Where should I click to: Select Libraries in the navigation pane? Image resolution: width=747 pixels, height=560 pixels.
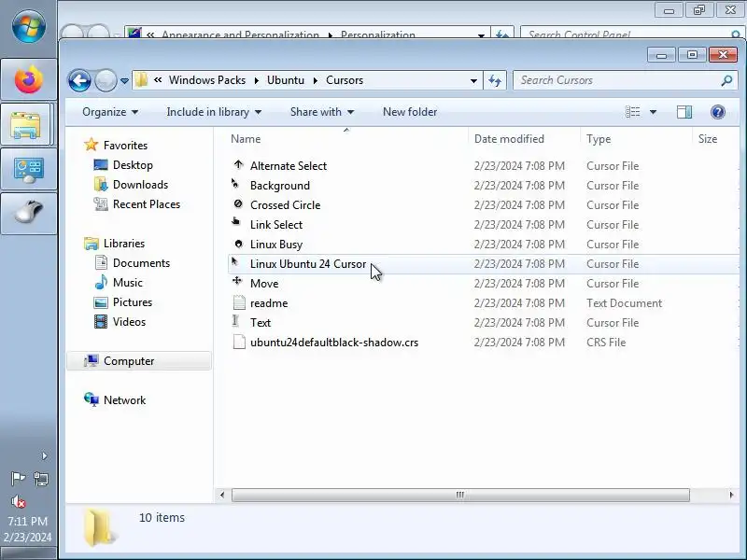point(124,244)
